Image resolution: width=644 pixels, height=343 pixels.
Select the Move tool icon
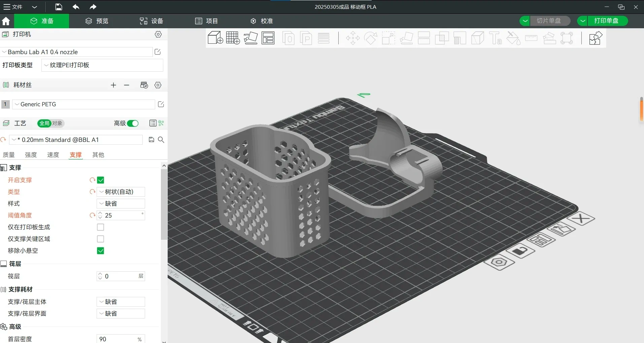(x=353, y=38)
